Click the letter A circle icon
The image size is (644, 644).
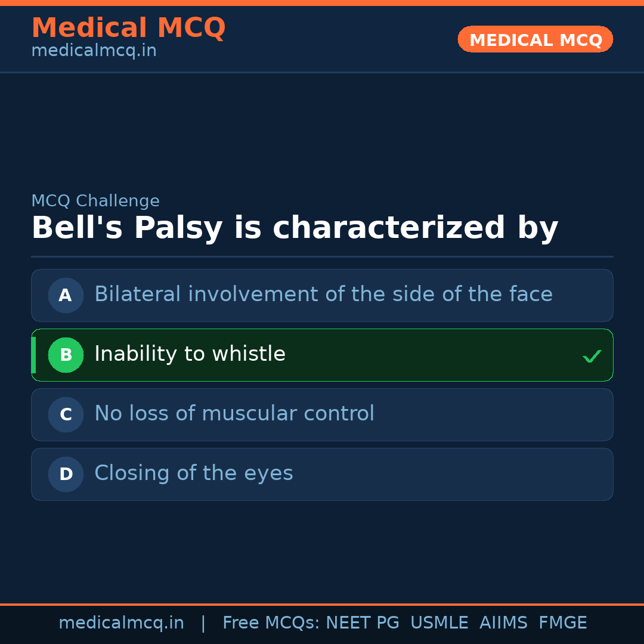[66, 295]
